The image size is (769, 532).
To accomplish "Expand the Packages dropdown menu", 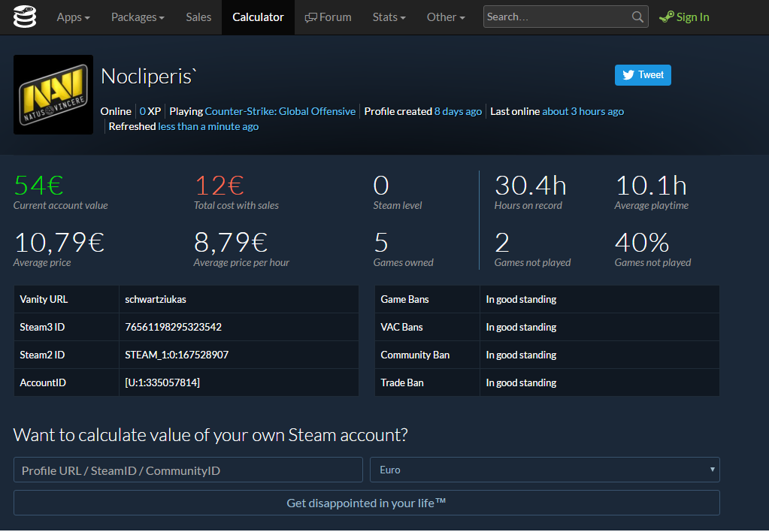I will pos(138,17).
